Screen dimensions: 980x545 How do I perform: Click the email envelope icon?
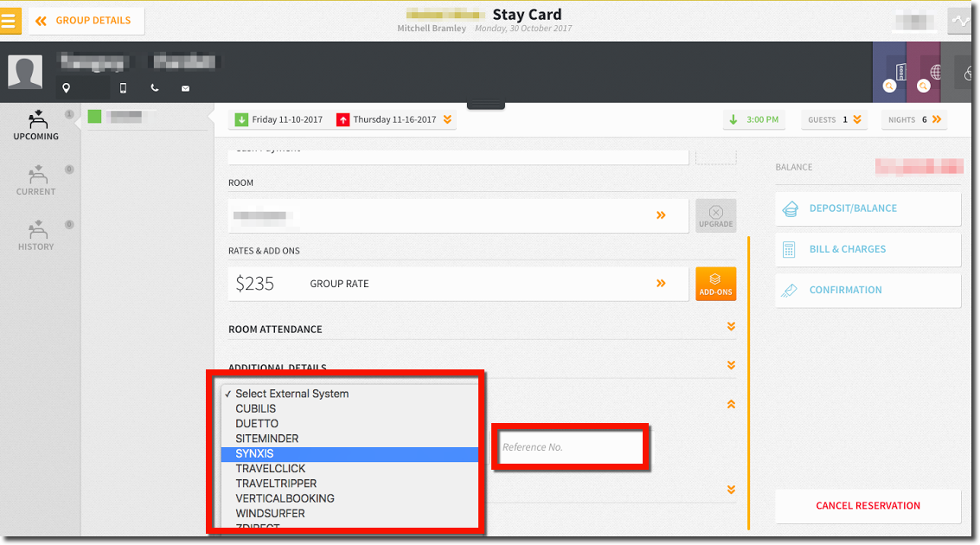(x=186, y=88)
